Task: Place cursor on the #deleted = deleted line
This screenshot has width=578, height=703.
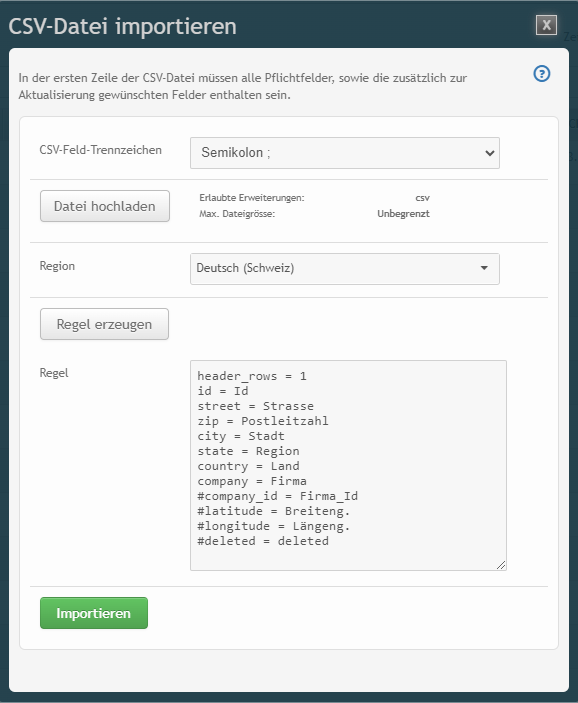Action: pos(263,541)
